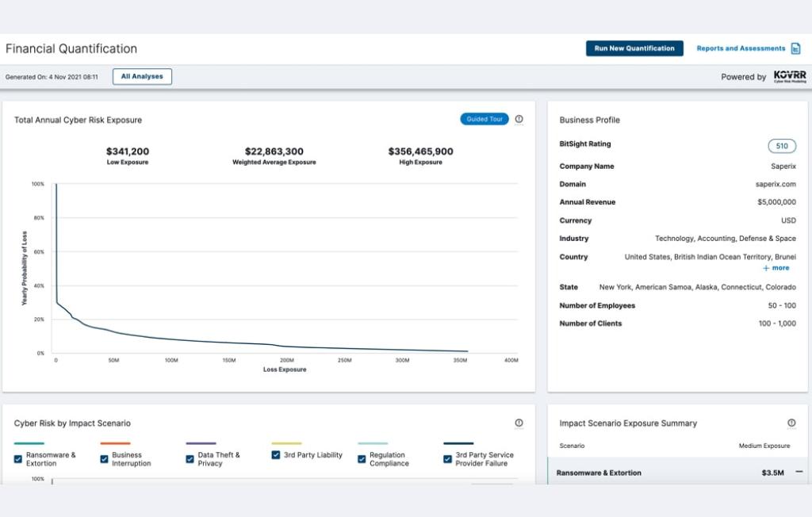Toggle the Business Interruption checkbox
This screenshot has width=812, height=517.
(x=104, y=459)
